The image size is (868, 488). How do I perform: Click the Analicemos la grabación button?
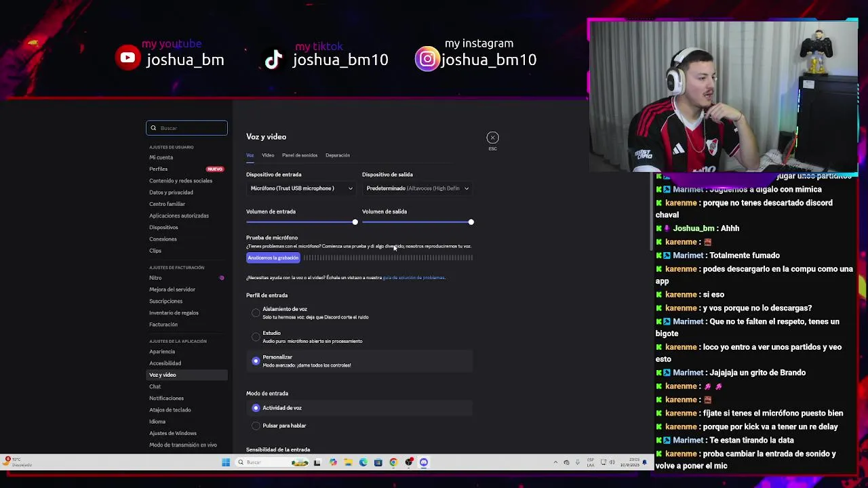point(273,258)
